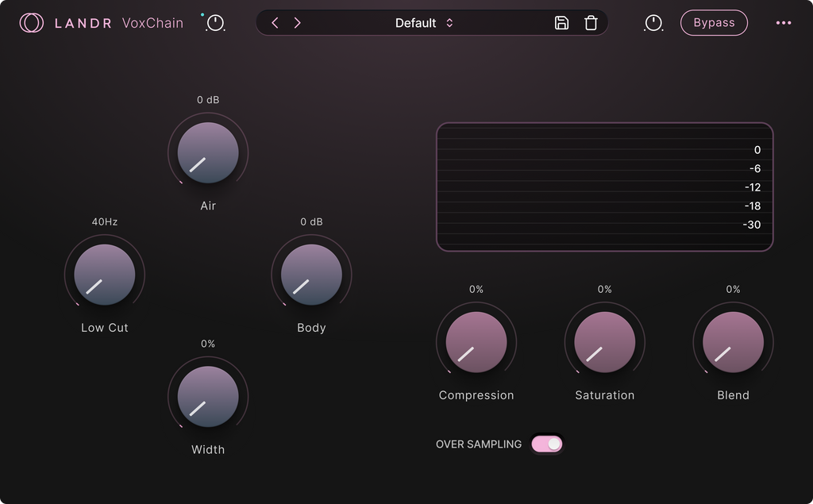Click the 0% value above Saturation
This screenshot has height=504, width=813.
604,290
